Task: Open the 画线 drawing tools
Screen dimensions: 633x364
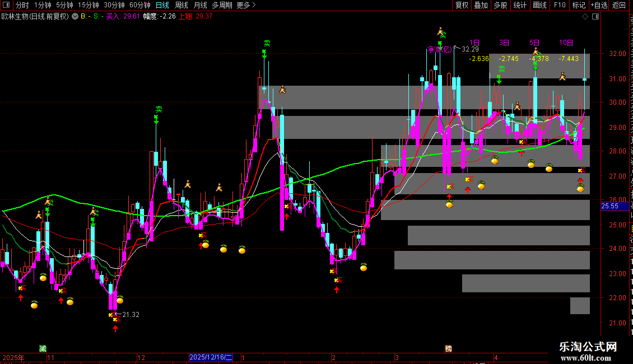Action: [540, 5]
